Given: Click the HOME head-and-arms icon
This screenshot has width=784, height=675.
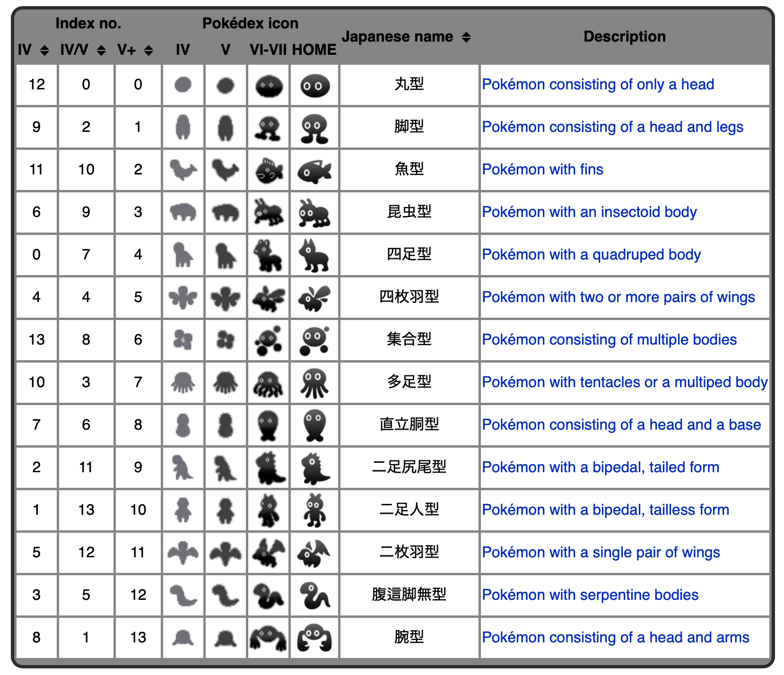Looking at the screenshot, I should click(314, 638).
